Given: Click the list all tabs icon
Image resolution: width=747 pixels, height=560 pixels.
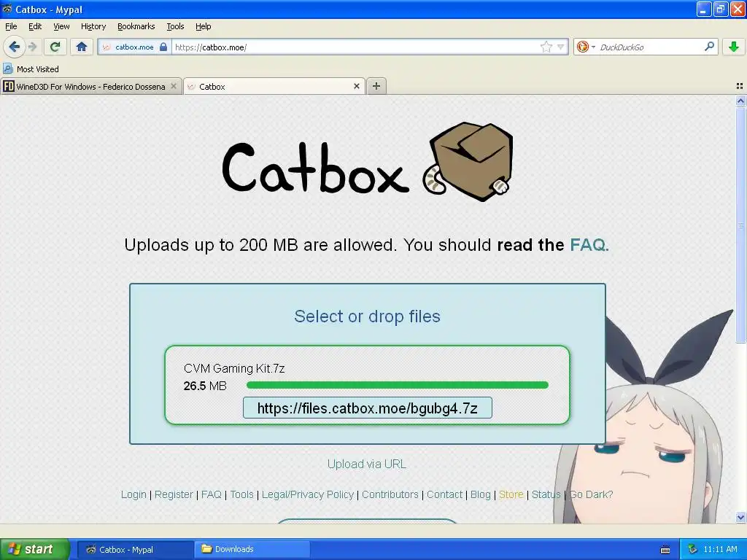Looking at the screenshot, I should (740, 86).
